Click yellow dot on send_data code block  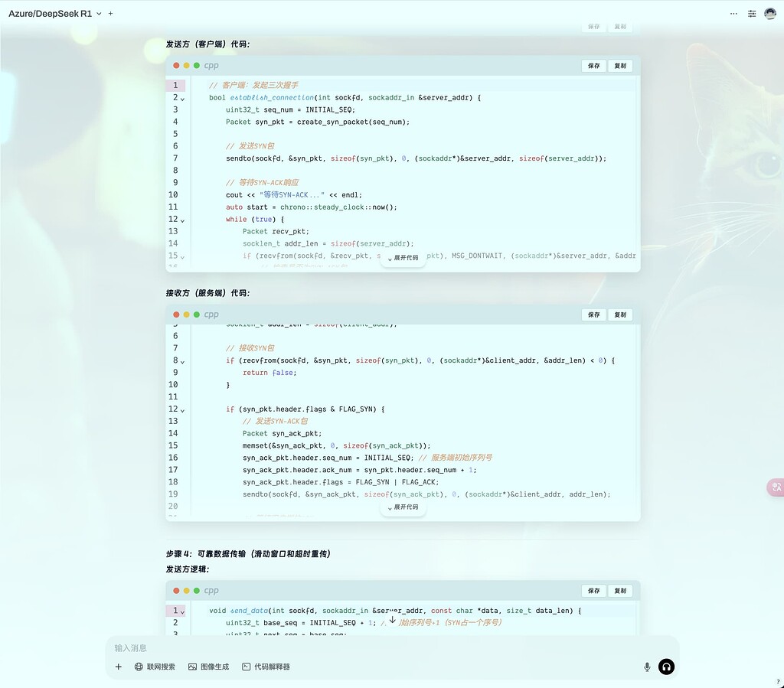[187, 591]
